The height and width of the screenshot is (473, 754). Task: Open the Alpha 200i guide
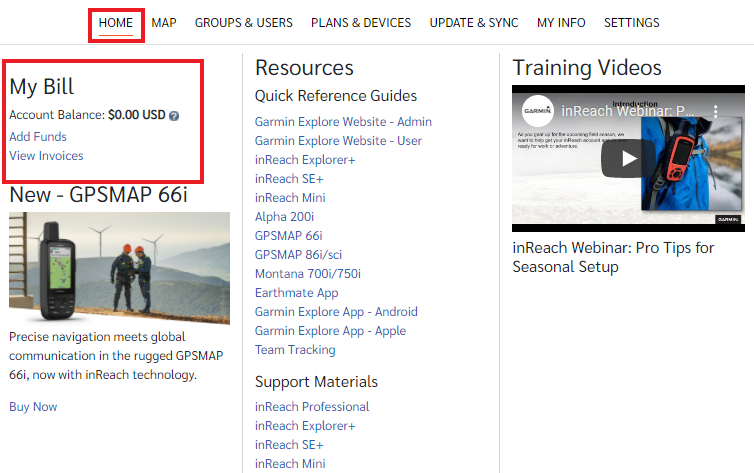pyautogui.click(x=284, y=217)
